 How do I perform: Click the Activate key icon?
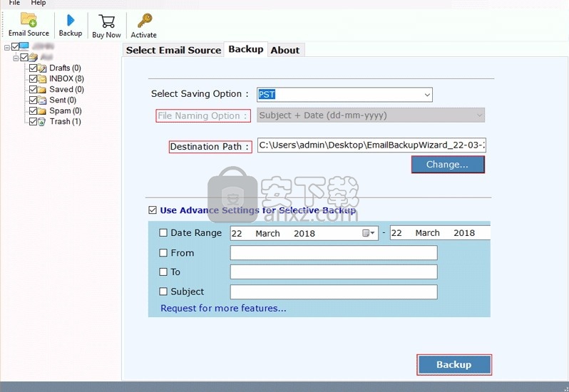143,21
